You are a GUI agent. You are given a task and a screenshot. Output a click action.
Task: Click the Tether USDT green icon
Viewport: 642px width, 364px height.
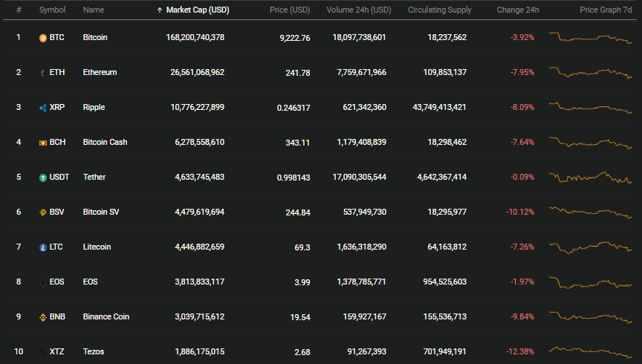pyautogui.click(x=43, y=178)
